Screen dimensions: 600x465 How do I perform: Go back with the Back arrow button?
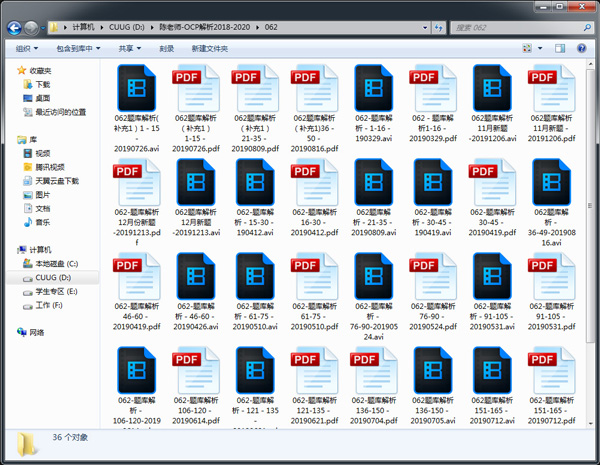pos(15,28)
